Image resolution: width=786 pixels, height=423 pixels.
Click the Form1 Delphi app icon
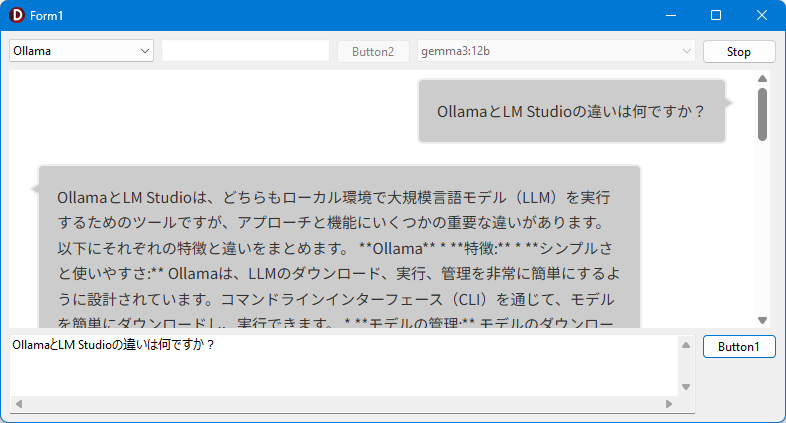[17, 16]
